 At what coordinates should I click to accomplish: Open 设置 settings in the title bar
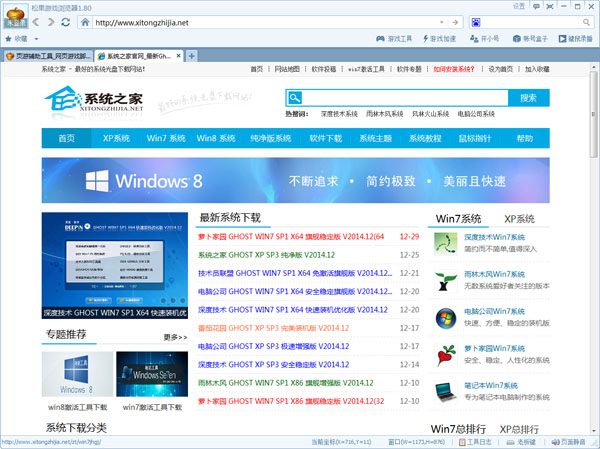coord(519,6)
